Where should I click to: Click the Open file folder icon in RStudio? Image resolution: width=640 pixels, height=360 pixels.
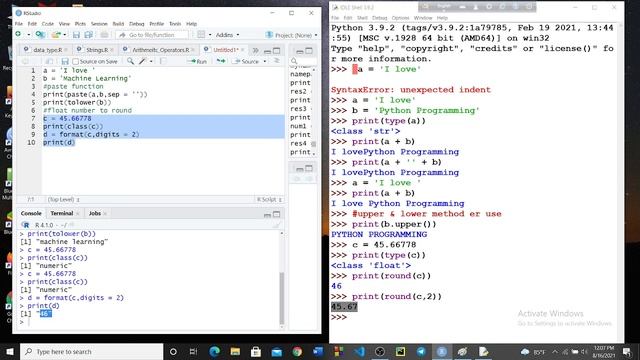tap(56, 35)
